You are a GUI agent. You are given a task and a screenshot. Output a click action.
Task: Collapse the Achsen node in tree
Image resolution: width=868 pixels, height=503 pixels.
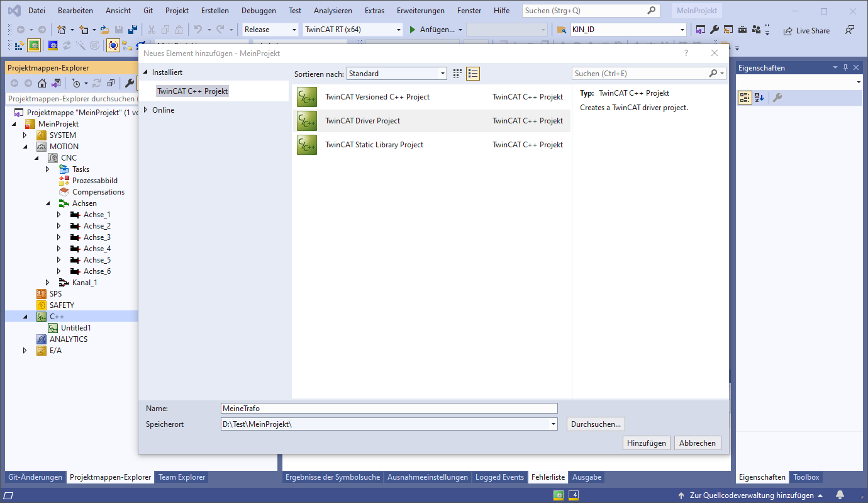(x=48, y=203)
